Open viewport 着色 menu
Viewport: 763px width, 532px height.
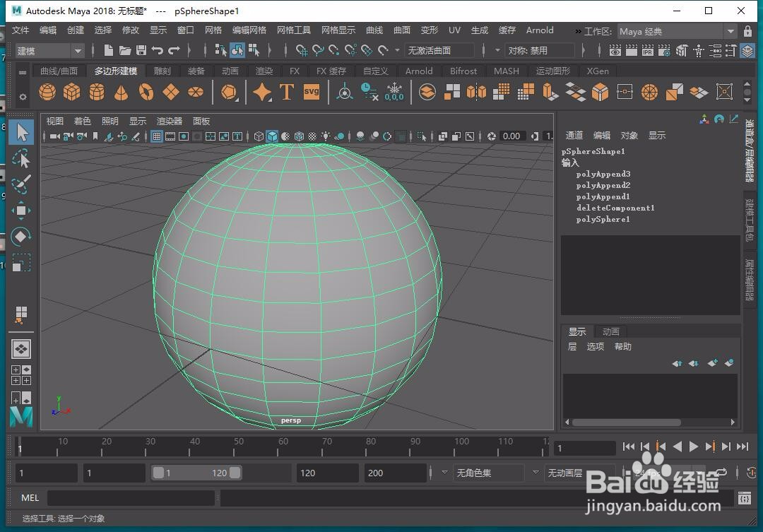[x=82, y=122]
